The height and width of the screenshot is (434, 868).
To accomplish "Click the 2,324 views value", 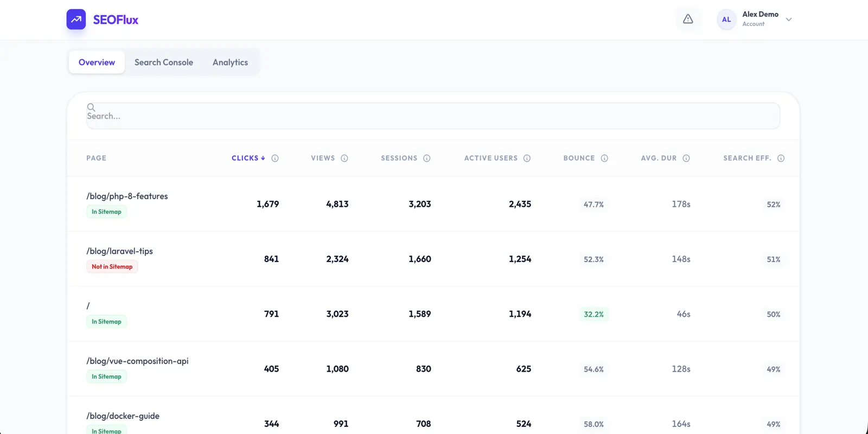I will 337,259.
